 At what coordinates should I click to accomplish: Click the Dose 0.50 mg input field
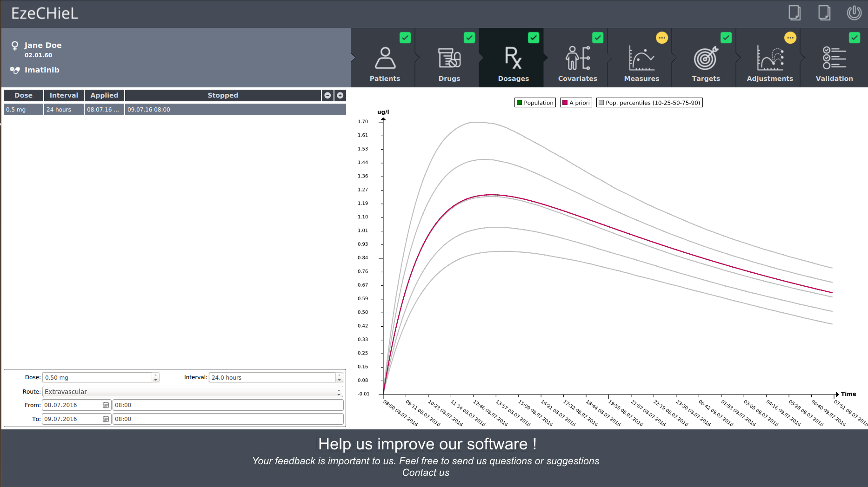(x=97, y=378)
